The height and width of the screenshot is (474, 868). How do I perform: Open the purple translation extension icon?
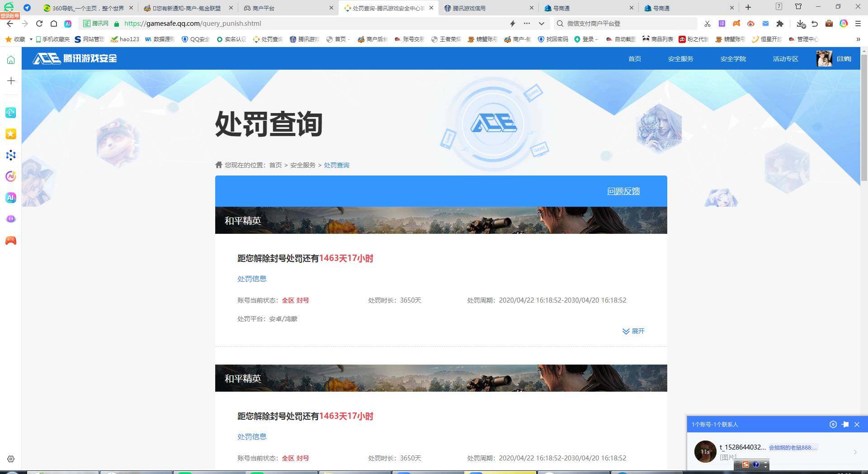[x=722, y=24]
